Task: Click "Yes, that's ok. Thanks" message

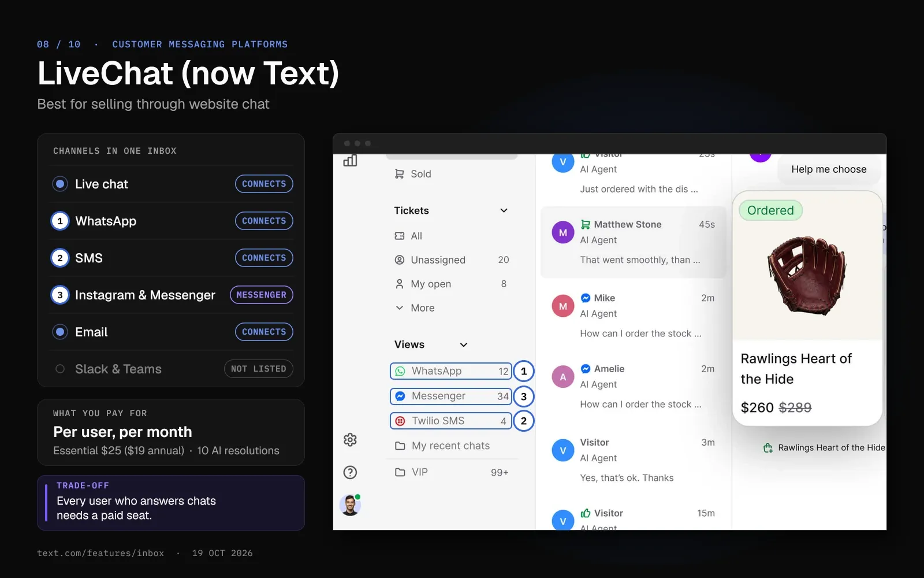Action: (x=627, y=478)
